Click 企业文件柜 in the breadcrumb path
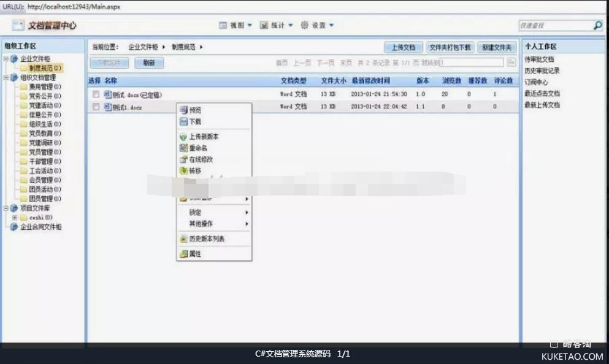This screenshot has height=364, width=609. [143, 47]
